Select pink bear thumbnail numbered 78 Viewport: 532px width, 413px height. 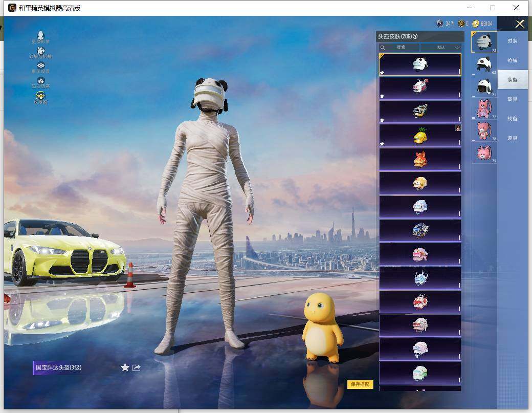484,131
